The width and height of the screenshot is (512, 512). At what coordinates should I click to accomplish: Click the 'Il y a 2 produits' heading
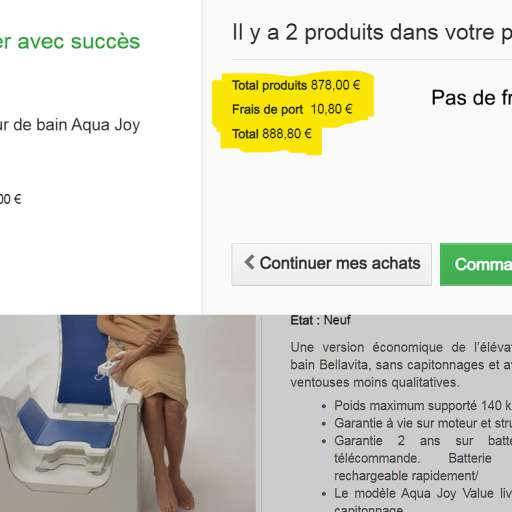(372, 33)
